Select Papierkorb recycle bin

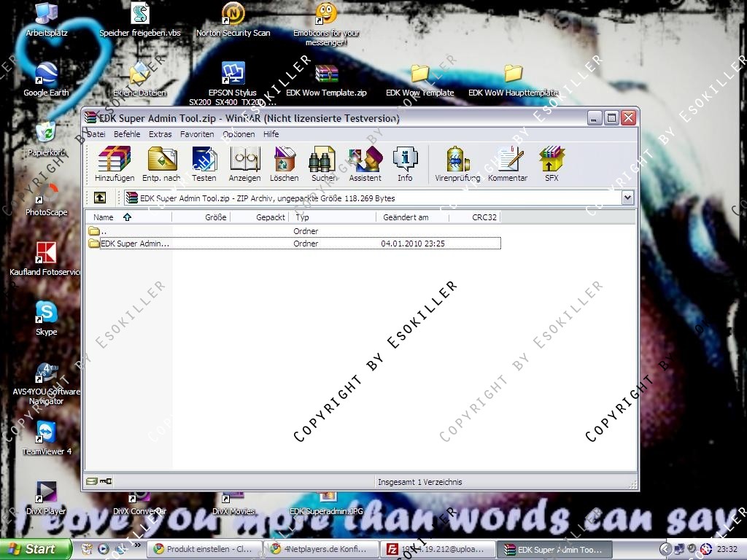(x=46, y=139)
